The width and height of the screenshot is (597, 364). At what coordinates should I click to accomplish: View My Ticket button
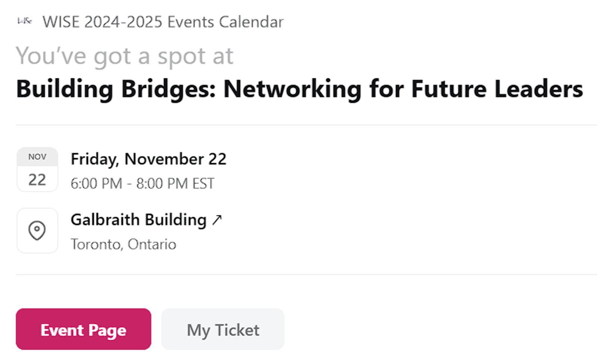[223, 329]
